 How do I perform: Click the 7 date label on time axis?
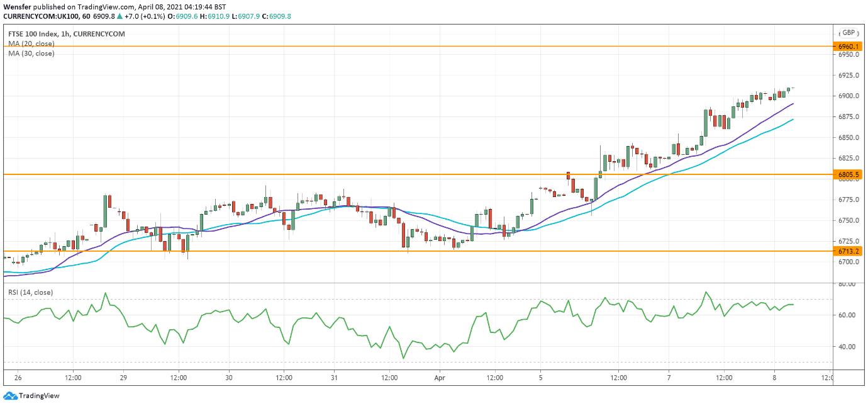click(x=669, y=378)
